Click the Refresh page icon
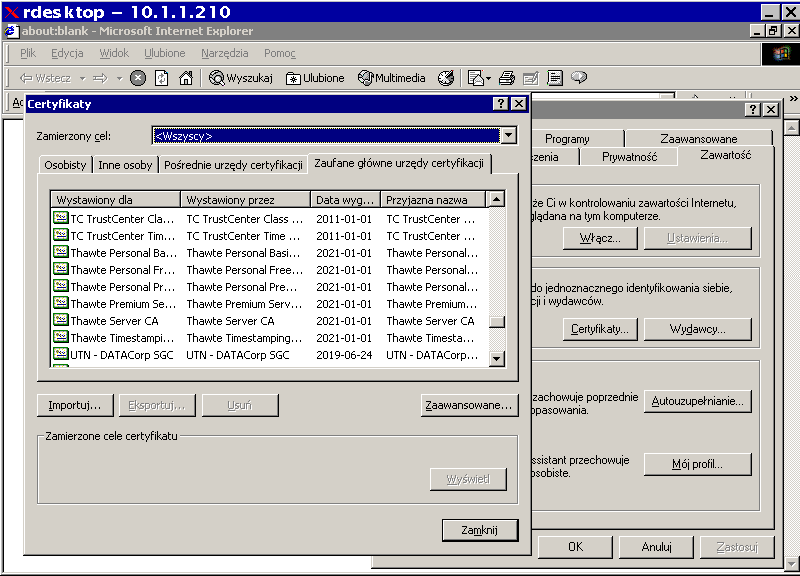 (162, 78)
